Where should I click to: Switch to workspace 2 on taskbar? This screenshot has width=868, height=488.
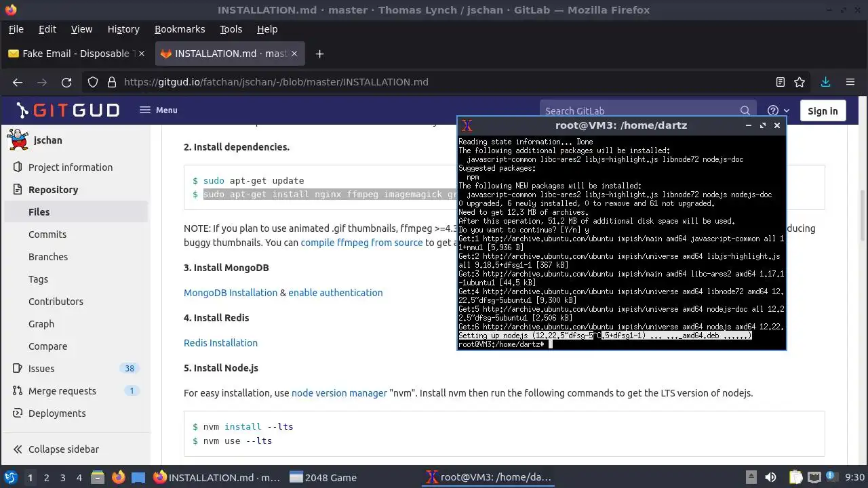tap(46, 477)
